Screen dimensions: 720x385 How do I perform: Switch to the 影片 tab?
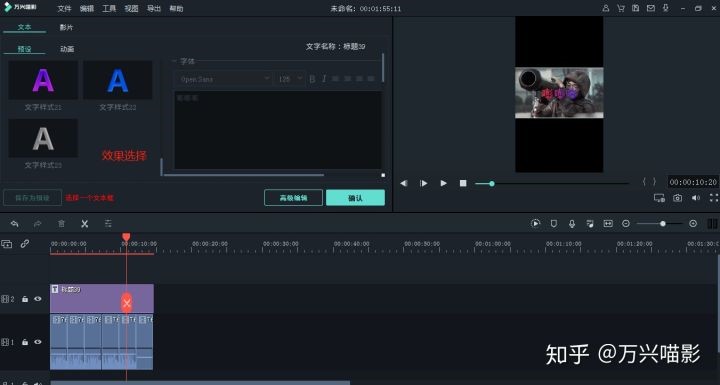66,27
